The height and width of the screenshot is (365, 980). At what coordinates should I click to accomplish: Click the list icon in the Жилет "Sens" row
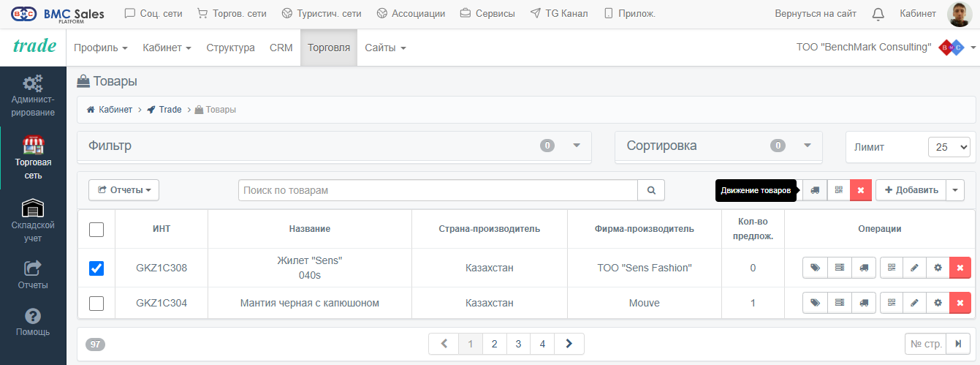[839, 268]
